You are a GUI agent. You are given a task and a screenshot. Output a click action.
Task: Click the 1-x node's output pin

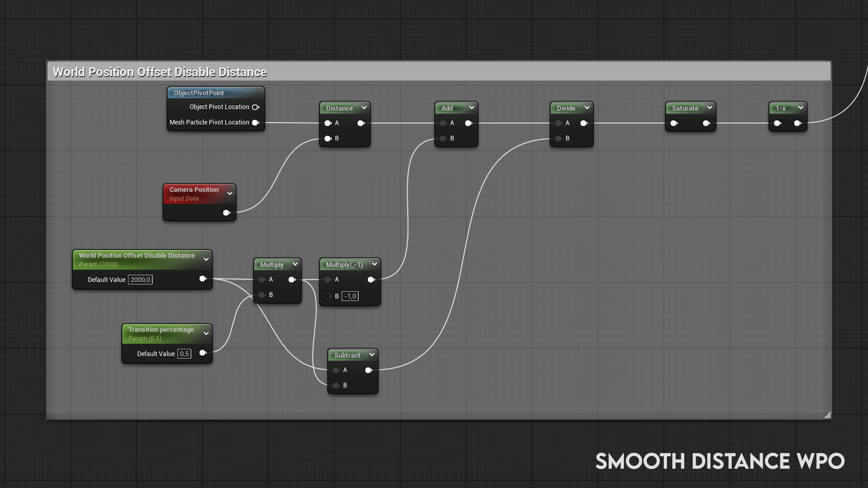(797, 123)
